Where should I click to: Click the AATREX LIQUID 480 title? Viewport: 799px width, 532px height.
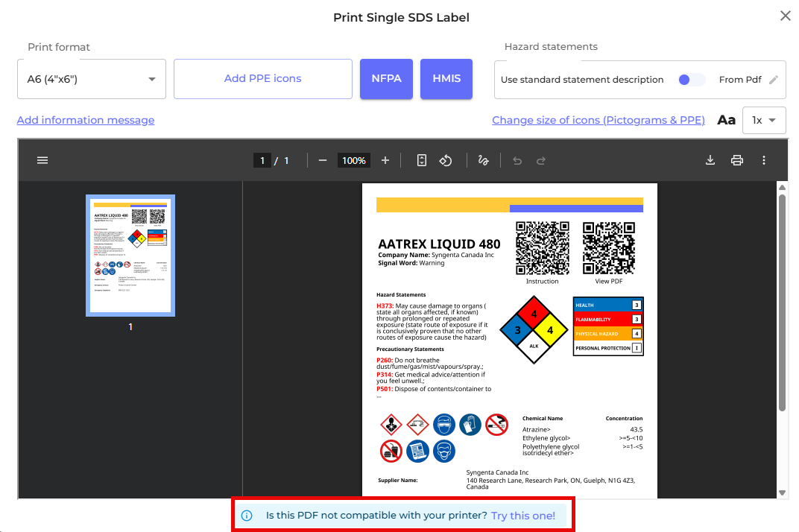439,244
